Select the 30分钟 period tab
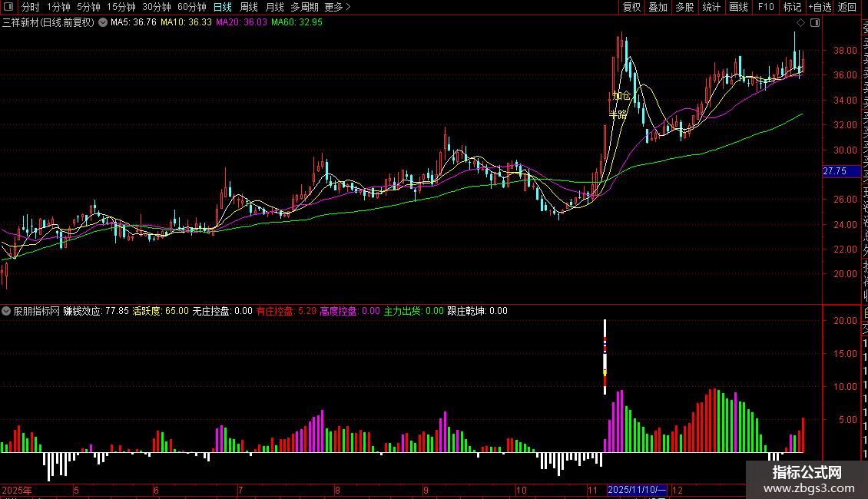This screenshot has width=868, height=499. tap(157, 7)
